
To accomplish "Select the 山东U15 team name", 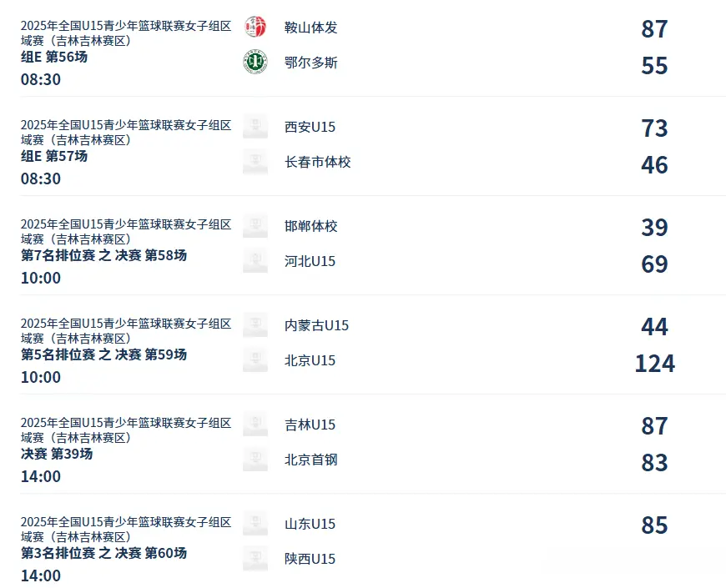I will (310, 524).
